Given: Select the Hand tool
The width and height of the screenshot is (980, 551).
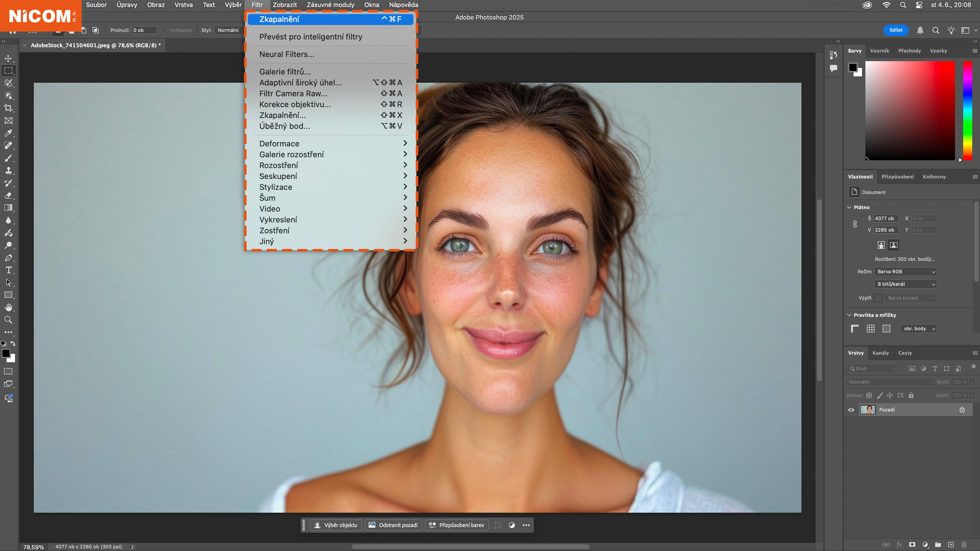Looking at the screenshot, I should (x=8, y=307).
